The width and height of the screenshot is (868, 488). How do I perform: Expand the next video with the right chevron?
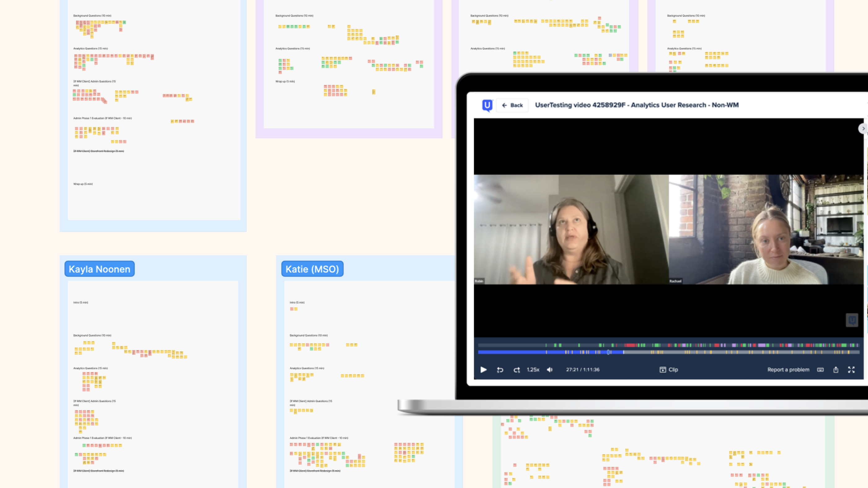coord(863,129)
